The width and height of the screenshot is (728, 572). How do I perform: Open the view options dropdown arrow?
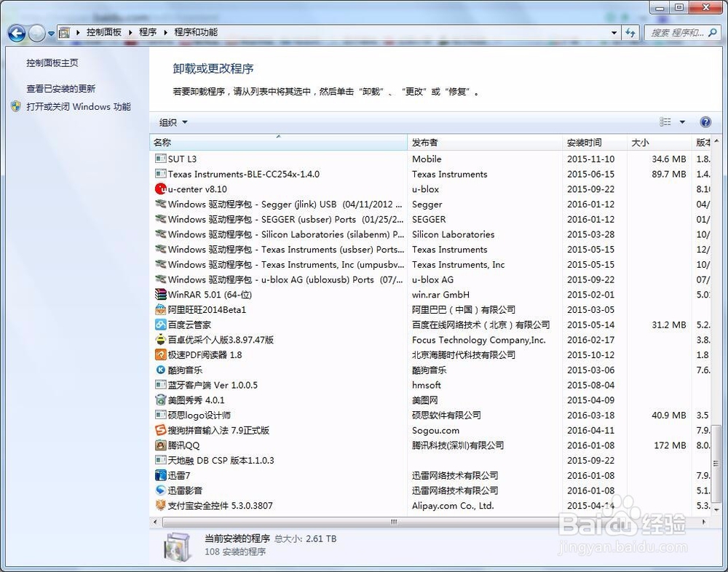[682, 122]
